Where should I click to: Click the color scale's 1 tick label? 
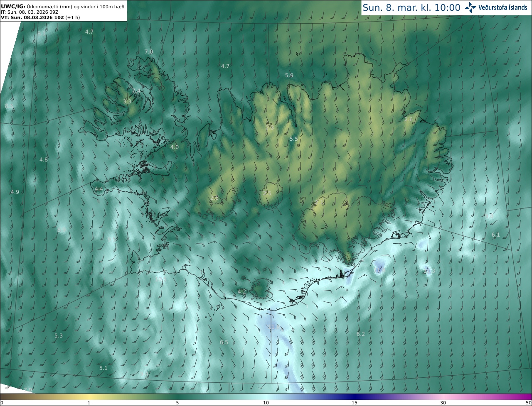point(89,403)
